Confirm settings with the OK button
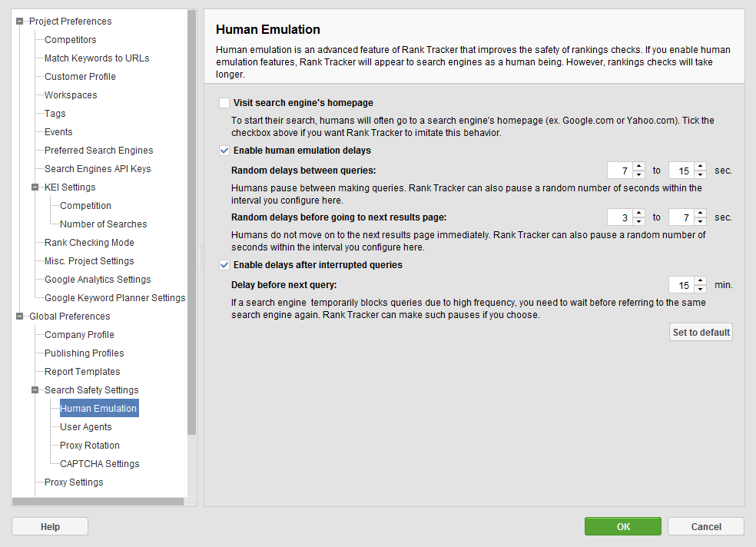Screen dimensions: 756x547 click(x=623, y=526)
